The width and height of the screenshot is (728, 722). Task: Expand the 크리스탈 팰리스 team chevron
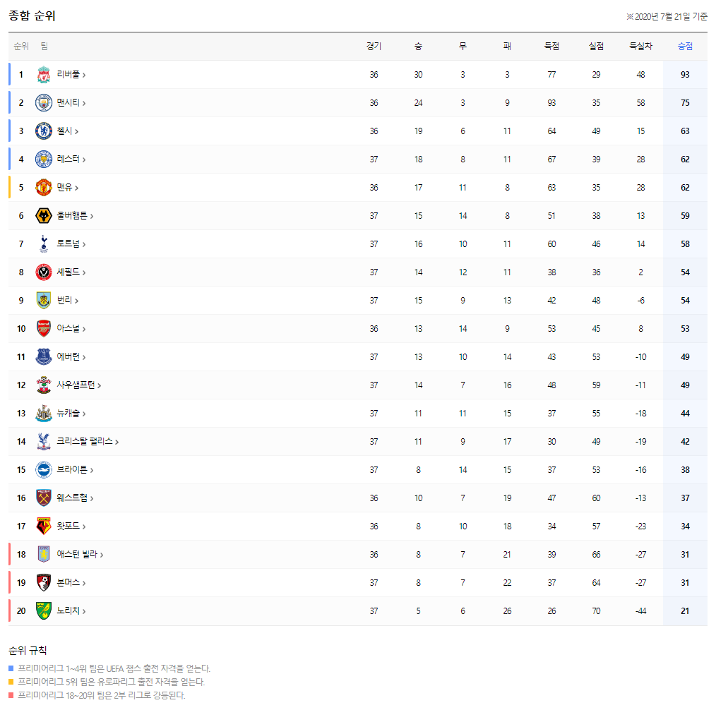pos(117,441)
